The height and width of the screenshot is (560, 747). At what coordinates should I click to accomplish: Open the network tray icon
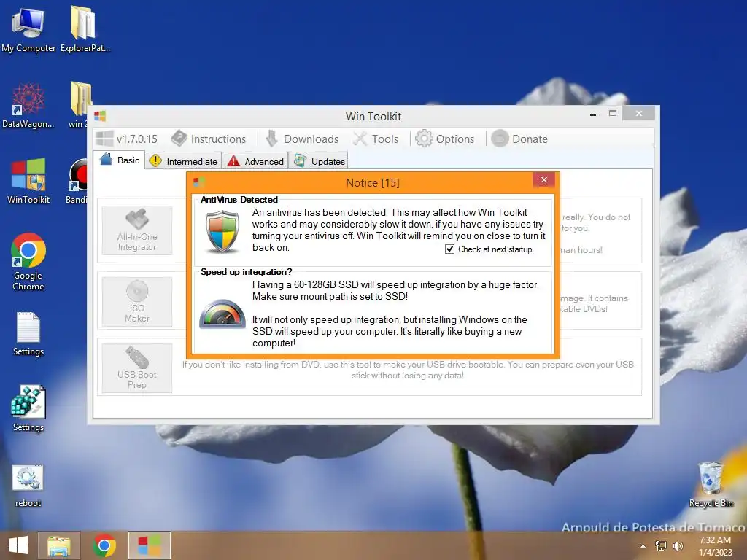click(660, 545)
